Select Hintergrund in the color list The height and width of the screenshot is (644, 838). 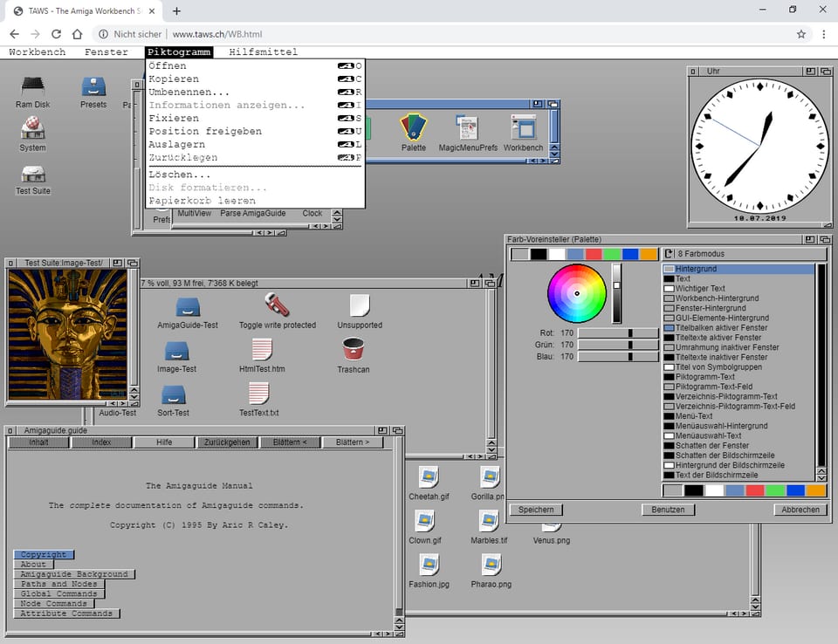pyautogui.click(x=738, y=269)
